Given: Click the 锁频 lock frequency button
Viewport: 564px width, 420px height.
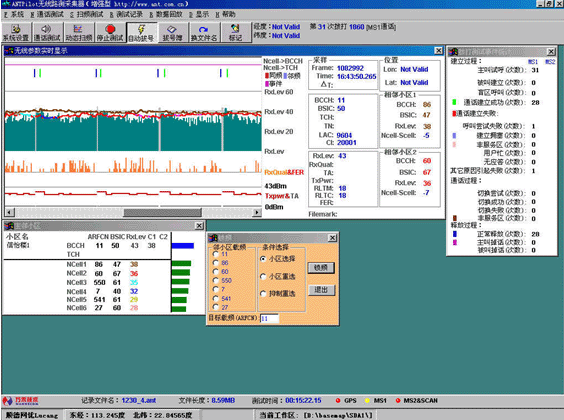Looking at the screenshot, I should tap(321, 268).
